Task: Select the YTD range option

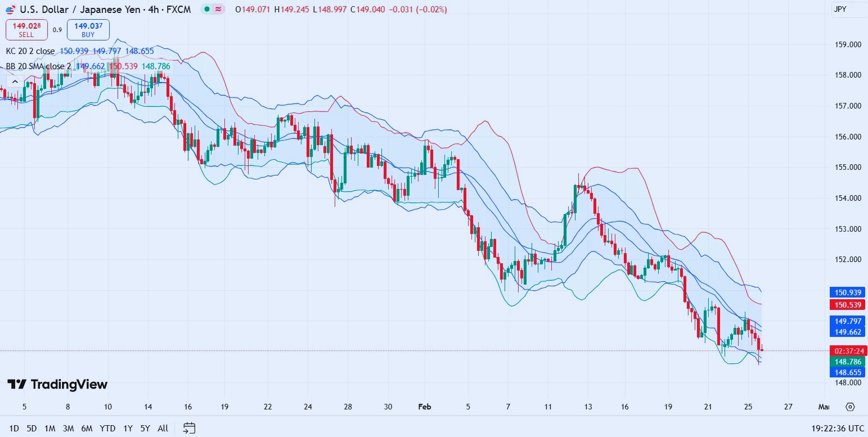Action: [x=107, y=428]
